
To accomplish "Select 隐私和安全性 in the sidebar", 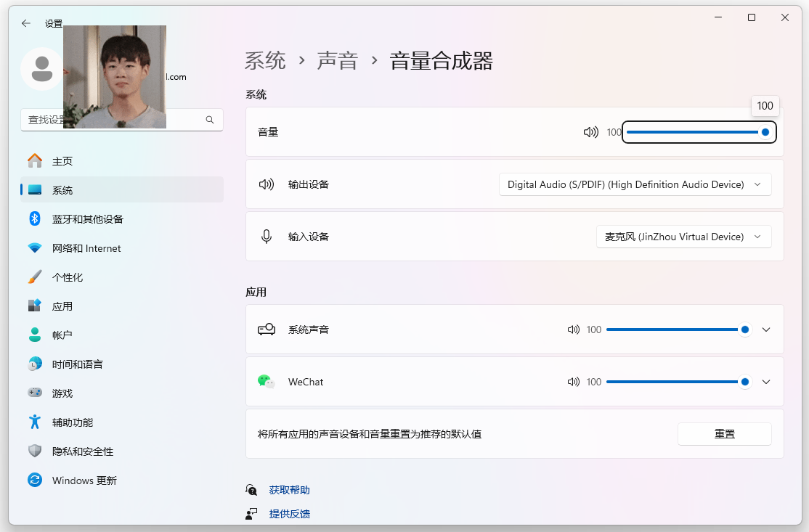I will 122,451.
